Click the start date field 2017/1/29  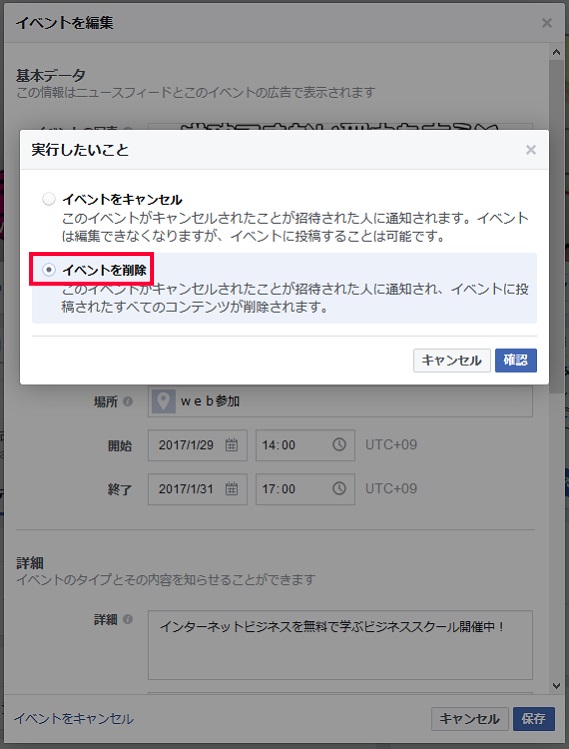[x=197, y=445]
